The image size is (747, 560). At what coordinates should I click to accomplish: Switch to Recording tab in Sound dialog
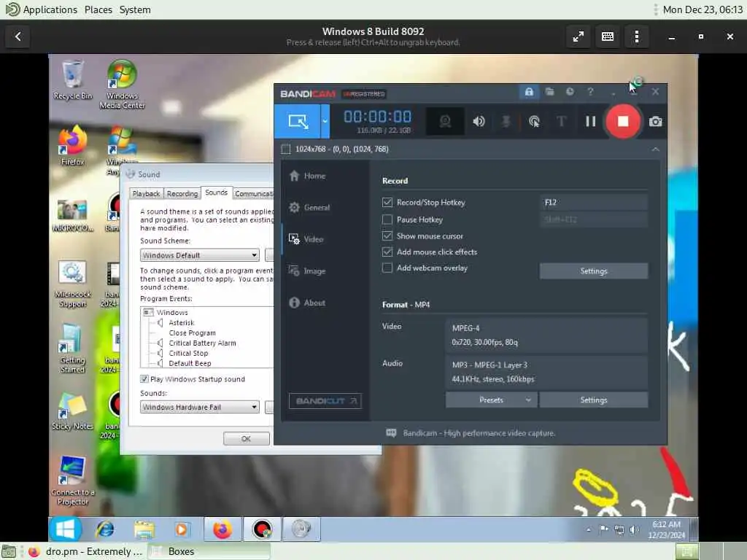(x=182, y=194)
